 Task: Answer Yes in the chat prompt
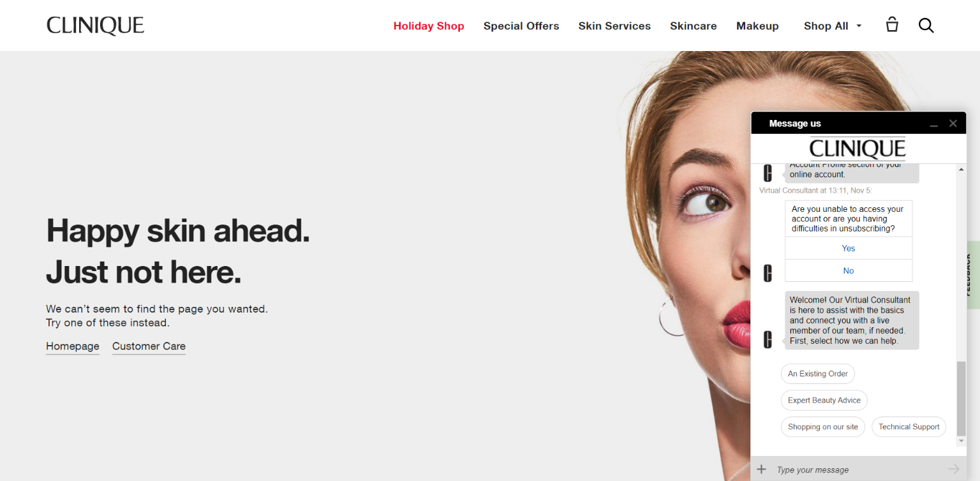click(x=849, y=248)
